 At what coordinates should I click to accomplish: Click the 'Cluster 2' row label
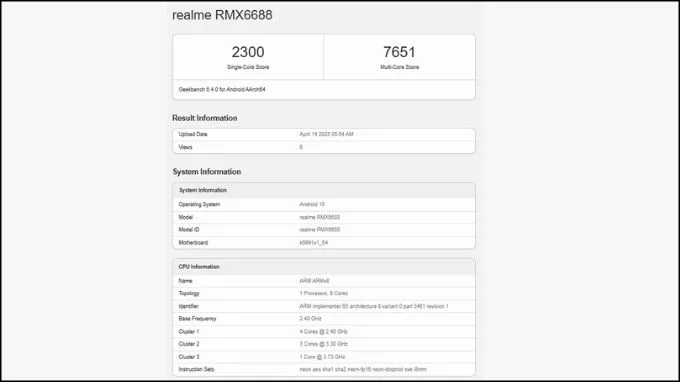(x=189, y=344)
